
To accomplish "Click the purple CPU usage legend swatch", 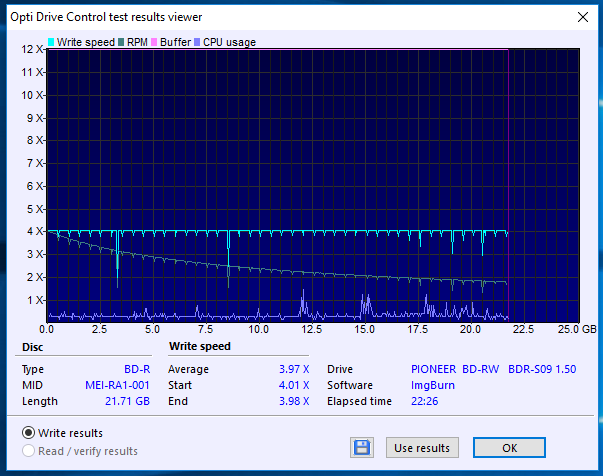I will 197,42.
